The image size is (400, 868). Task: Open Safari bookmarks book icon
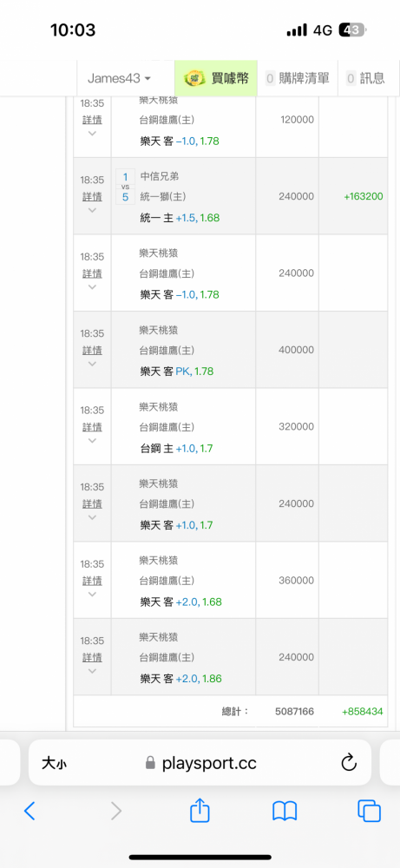pos(285,811)
